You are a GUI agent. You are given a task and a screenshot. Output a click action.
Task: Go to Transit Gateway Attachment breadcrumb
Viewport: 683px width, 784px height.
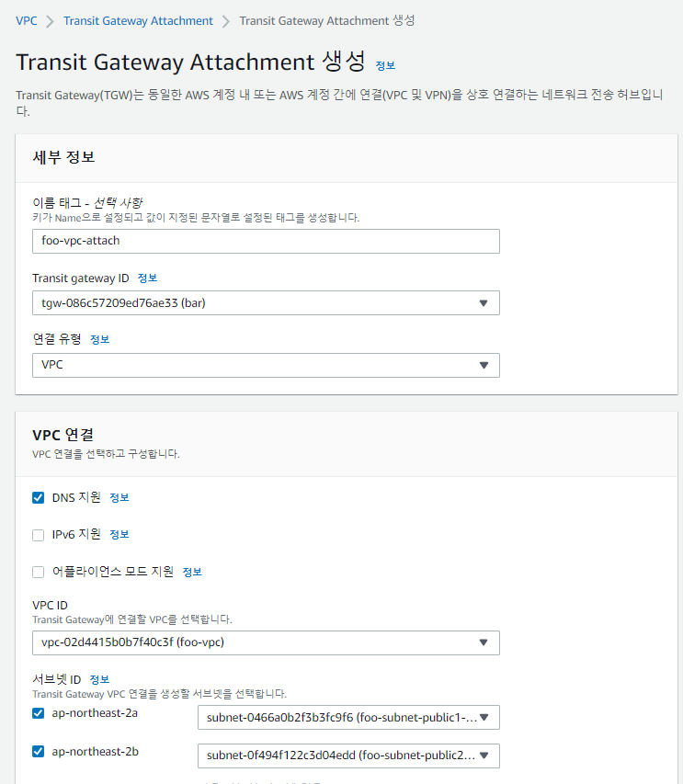click(138, 20)
